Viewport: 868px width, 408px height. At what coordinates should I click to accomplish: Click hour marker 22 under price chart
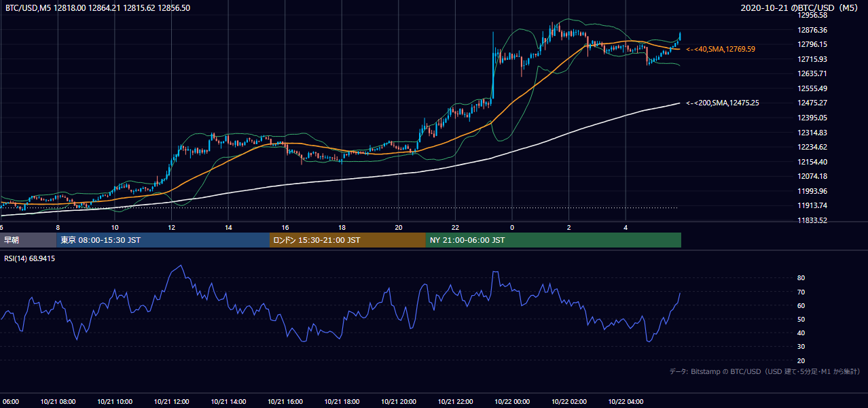click(455, 227)
